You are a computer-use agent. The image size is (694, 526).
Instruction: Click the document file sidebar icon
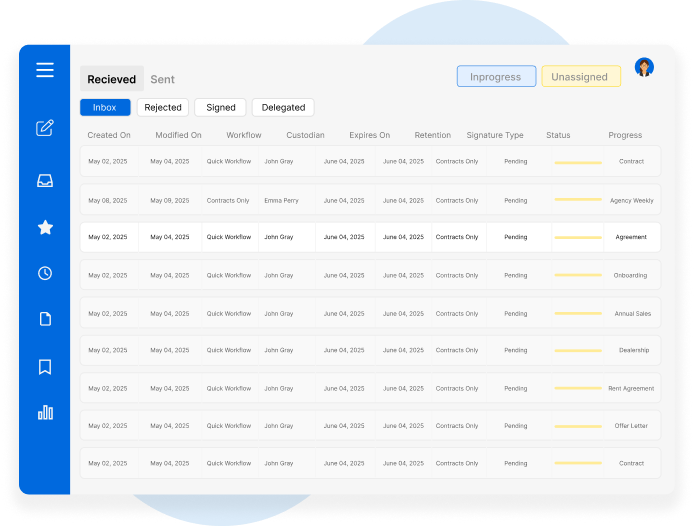(45, 319)
